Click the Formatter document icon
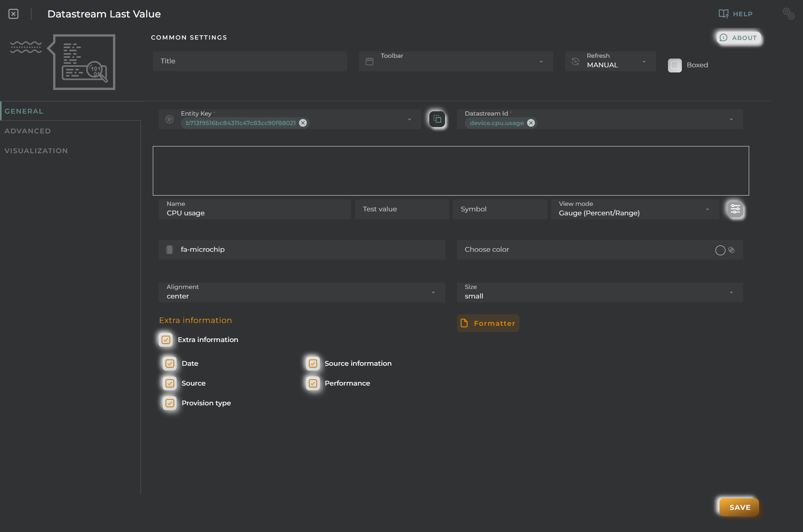Screen dimensions: 803x532 coord(464,323)
